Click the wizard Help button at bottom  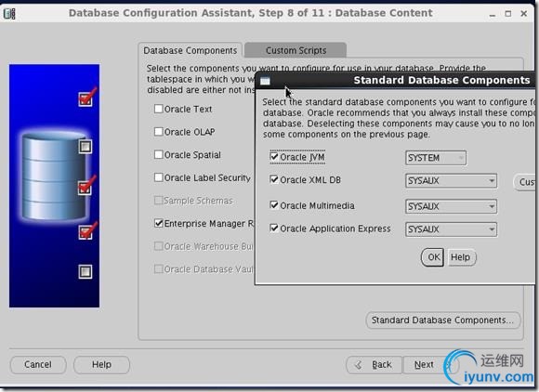(x=101, y=364)
